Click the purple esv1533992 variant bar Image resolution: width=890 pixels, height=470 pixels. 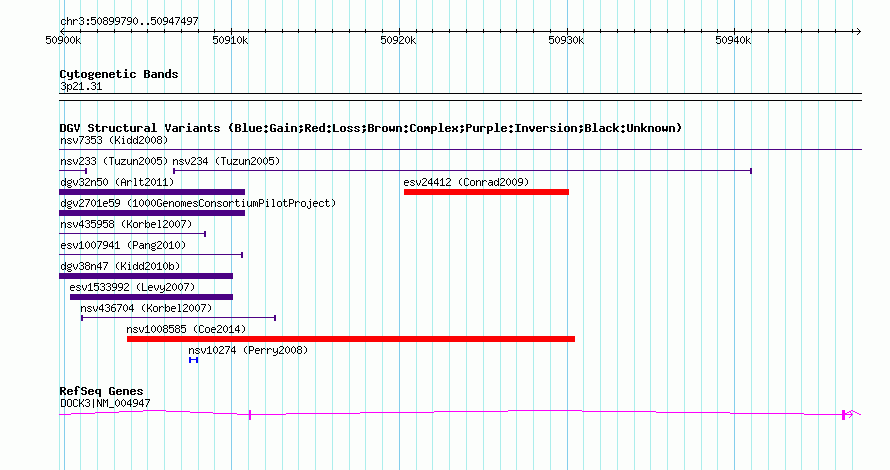(152, 297)
